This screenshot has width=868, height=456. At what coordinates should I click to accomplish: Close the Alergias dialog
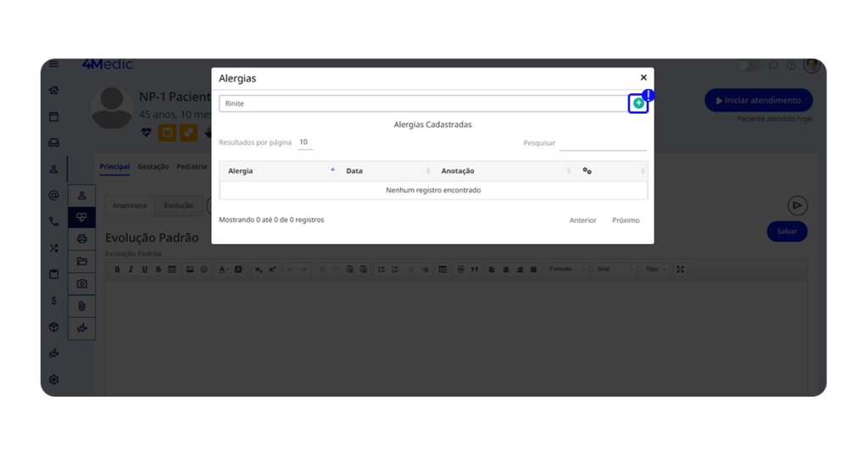pyautogui.click(x=643, y=77)
